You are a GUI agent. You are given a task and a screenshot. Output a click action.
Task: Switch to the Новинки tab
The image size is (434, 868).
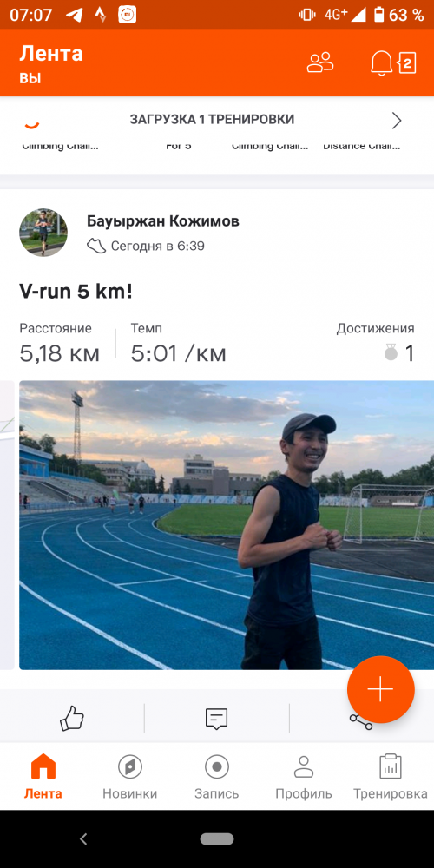coord(130,777)
